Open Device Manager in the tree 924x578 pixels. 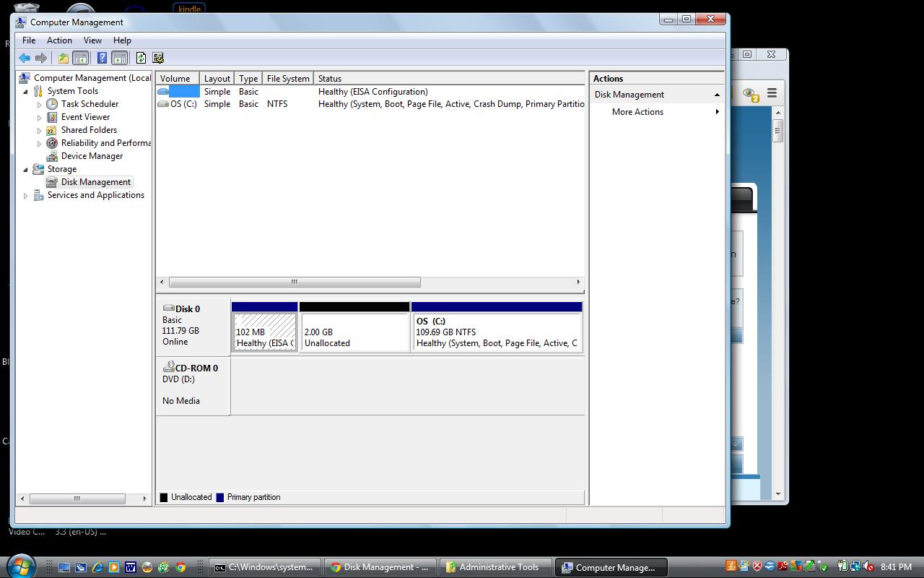coord(92,156)
